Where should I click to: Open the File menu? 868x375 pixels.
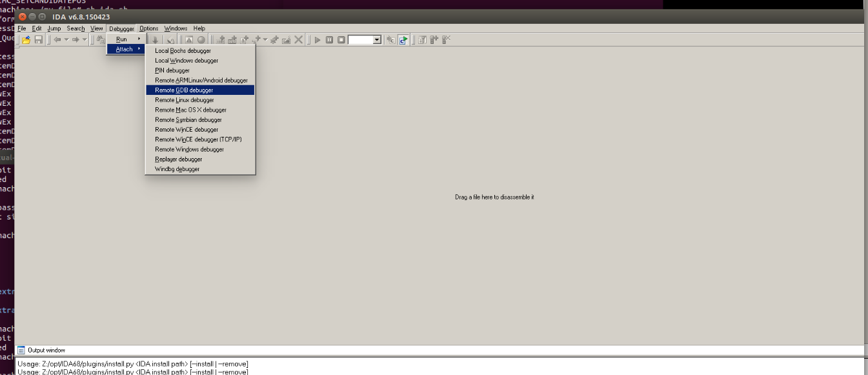point(22,28)
